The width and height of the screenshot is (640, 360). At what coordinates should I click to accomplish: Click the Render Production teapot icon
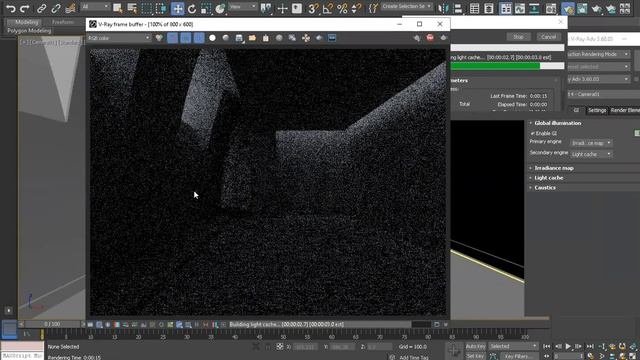(x=596, y=8)
